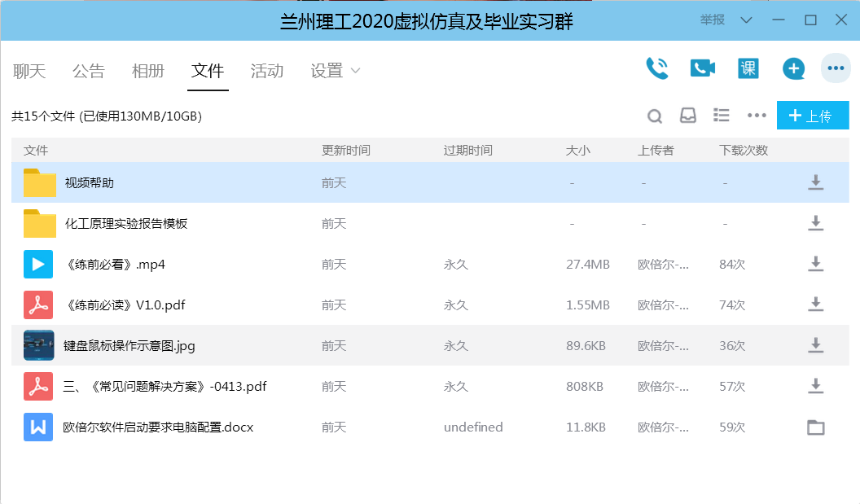The height and width of the screenshot is (504, 860).
Task: Open the class (课) teaching mode icon
Action: (748, 68)
